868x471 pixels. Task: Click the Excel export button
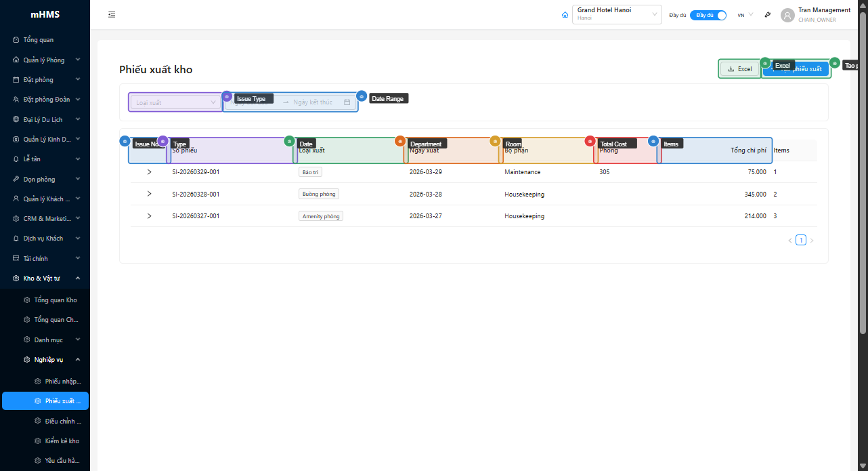(x=739, y=69)
